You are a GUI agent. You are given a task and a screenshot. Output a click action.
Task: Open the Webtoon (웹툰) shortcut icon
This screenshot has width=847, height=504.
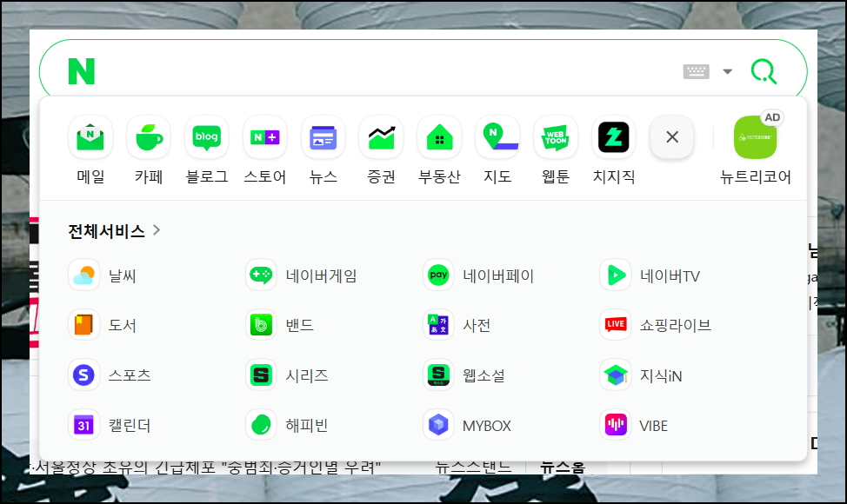pyautogui.click(x=556, y=137)
